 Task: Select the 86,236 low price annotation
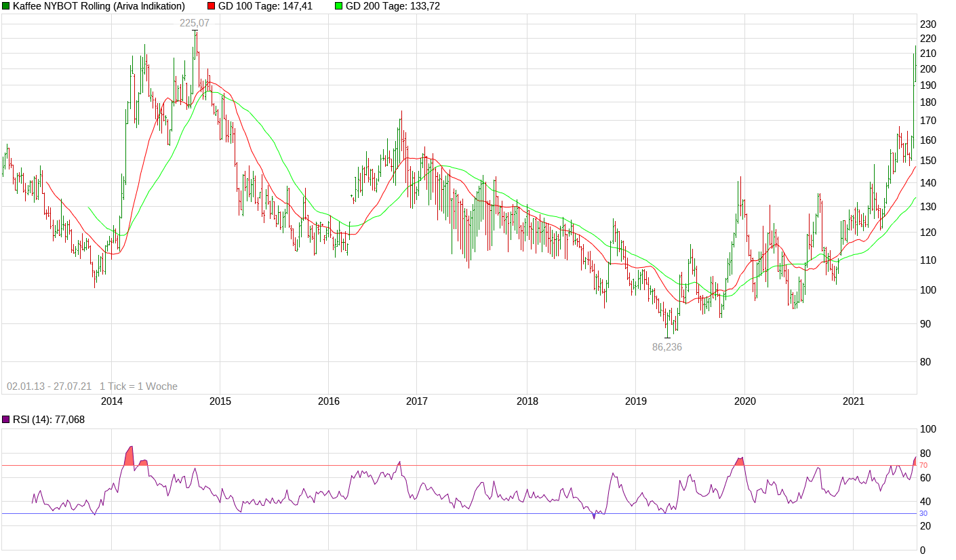tap(666, 348)
